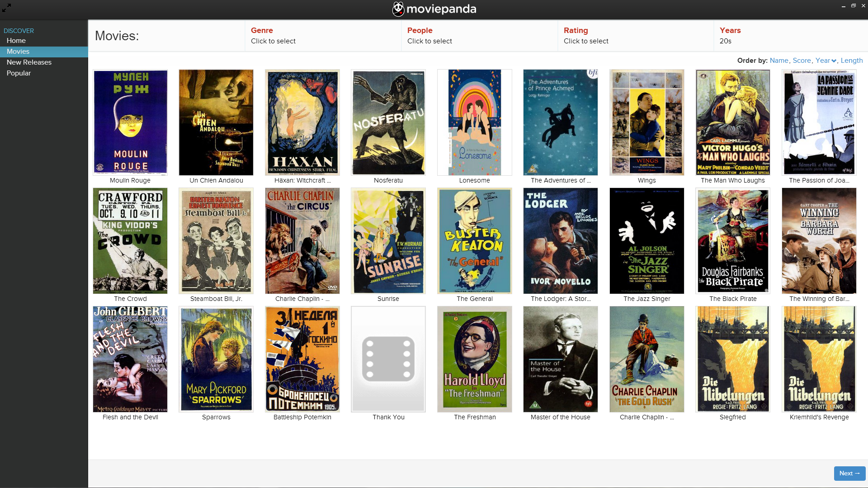The image size is (868, 488).
Task: Open The Circus poster
Action: pyautogui.click(x=302, y=241)
